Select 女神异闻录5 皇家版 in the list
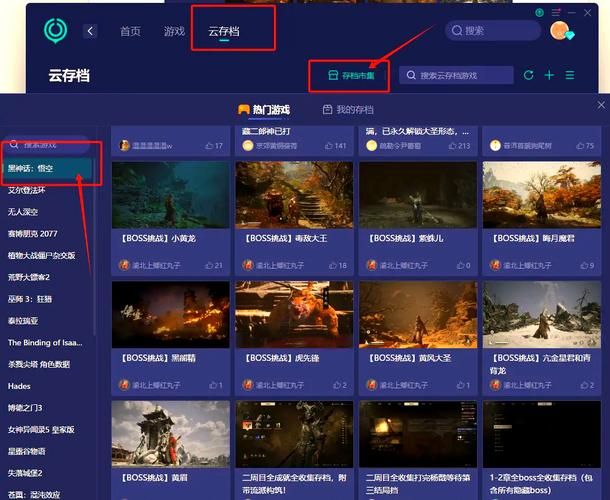 pyautogui.click(x=41, y=430)
